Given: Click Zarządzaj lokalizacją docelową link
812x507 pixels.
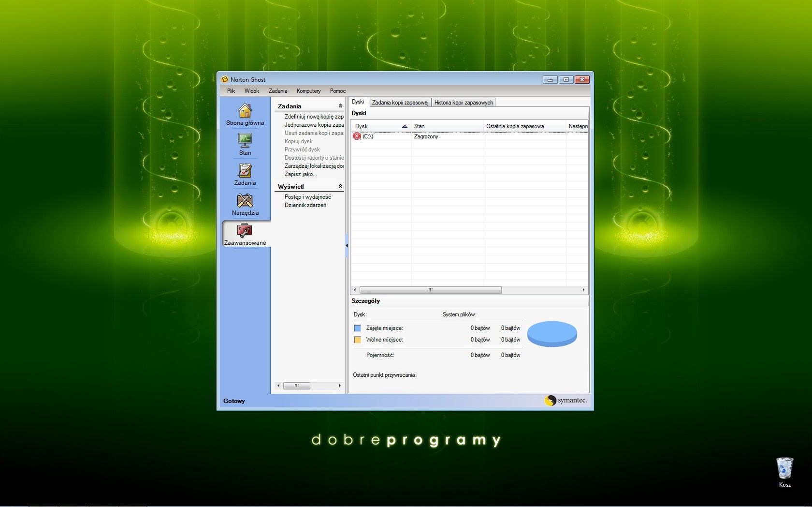Looking at the screenshot, I should tap(314, 166).
